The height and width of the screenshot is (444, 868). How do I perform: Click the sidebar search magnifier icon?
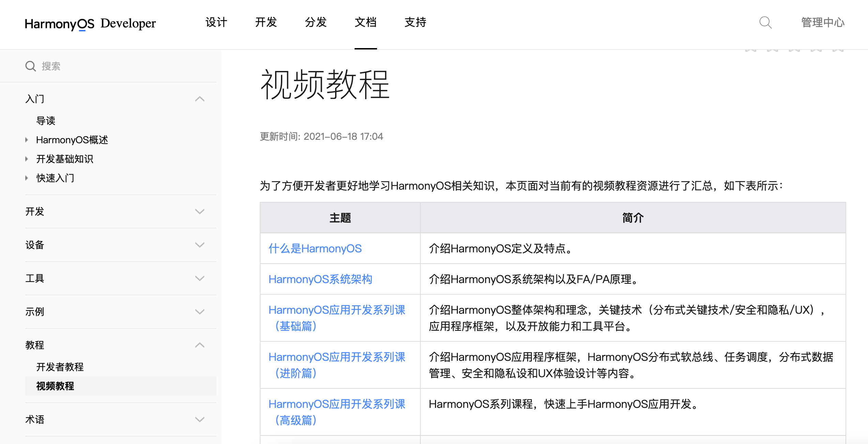31,66
